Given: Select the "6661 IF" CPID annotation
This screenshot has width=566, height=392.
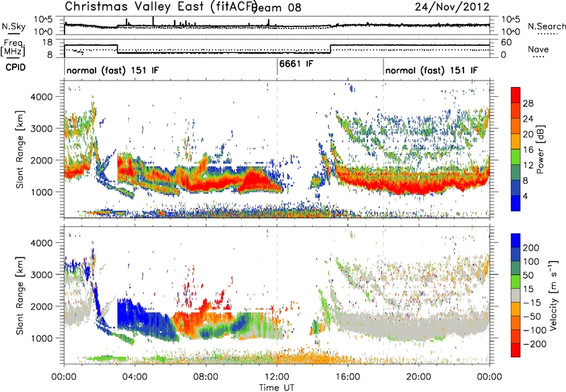Looking at the screenshot, I should point(296,64).
